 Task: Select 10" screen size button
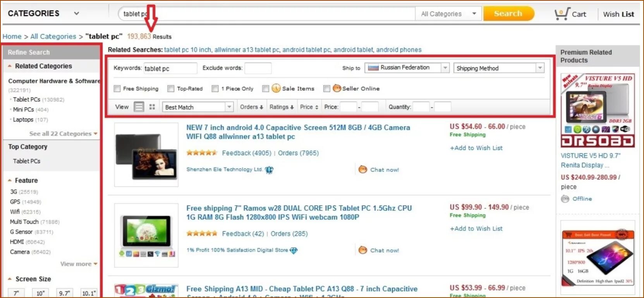[x=41, y=293]
